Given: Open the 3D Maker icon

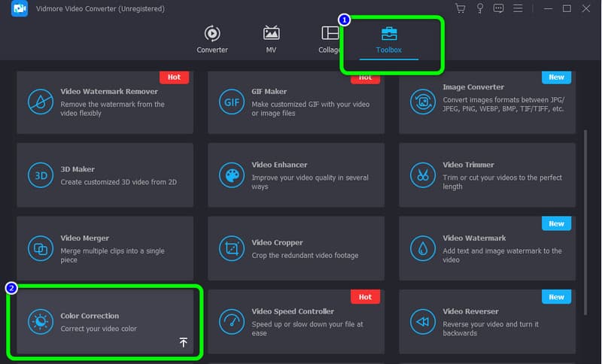Looking at the screenshot, I should (39, 175).
